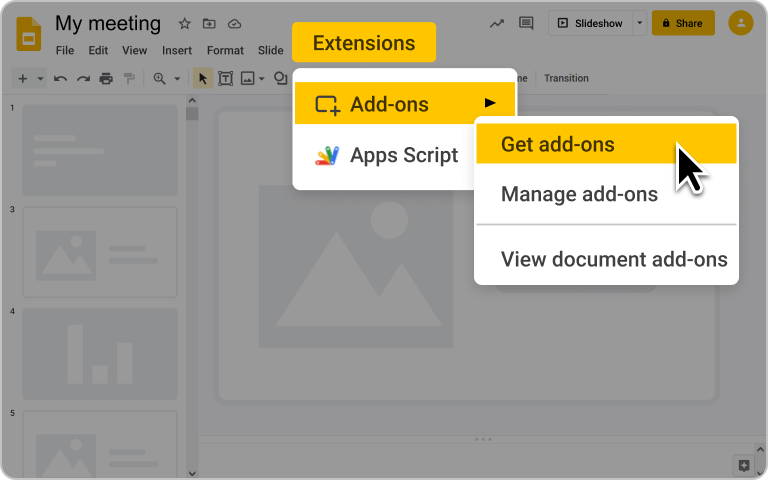The image size is (768, 480).
Task: Open the comment history icon
Action: click(x=526, y=23)
